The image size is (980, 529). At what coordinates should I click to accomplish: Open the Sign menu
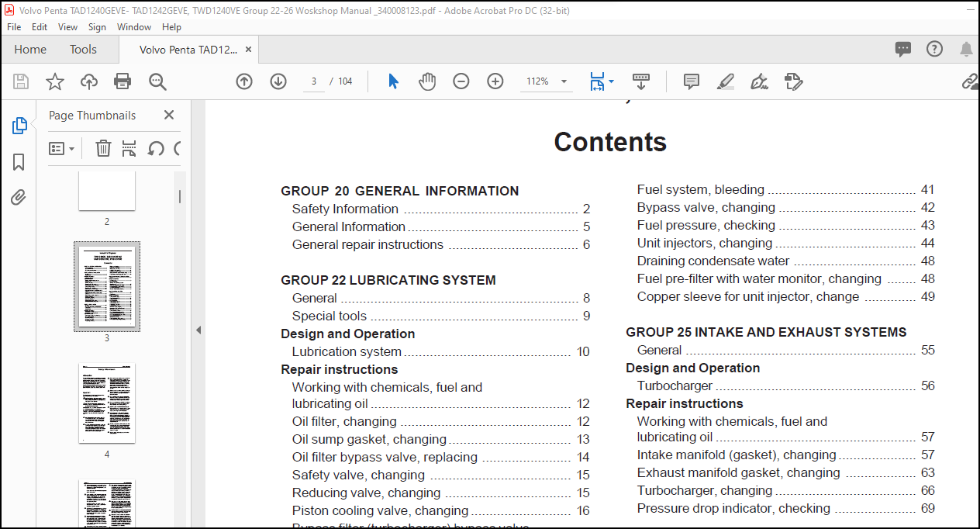97,26
